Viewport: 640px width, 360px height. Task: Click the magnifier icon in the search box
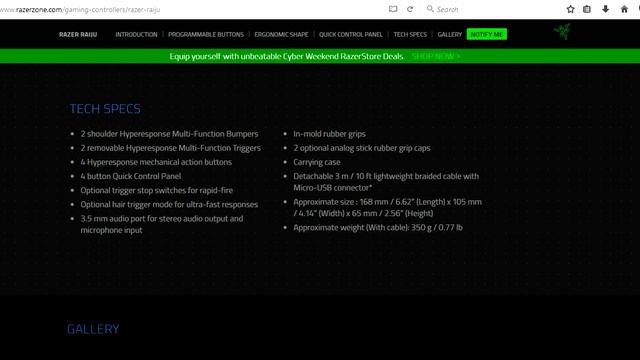point(430,9)
